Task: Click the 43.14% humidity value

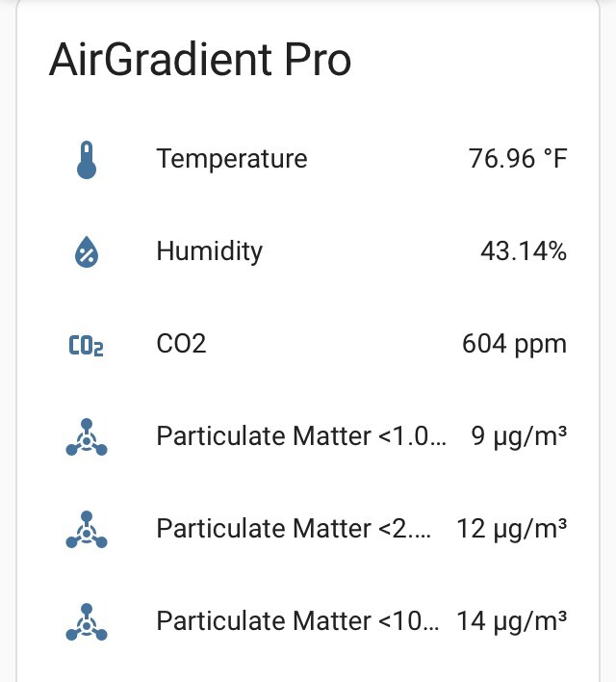Action: pyautogui.click(x=524, y=251)
